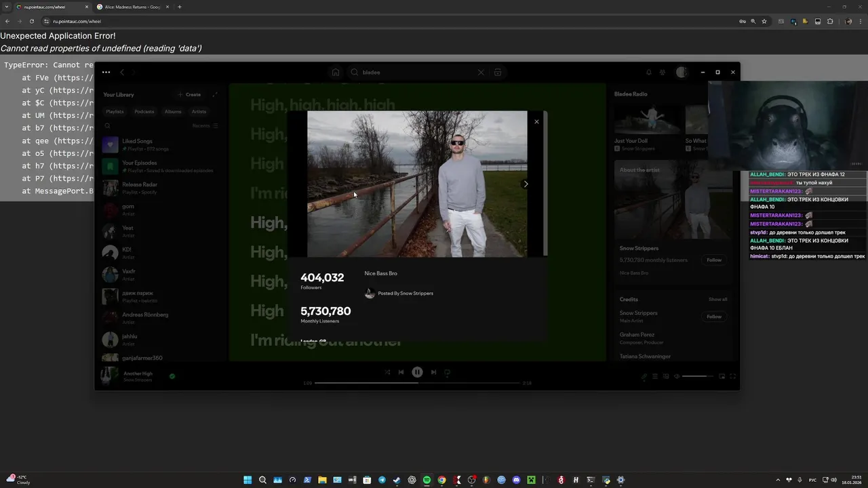Select the Albums filter chip
Viewport: 868px width, 488px height.
(x=173, y=112)
